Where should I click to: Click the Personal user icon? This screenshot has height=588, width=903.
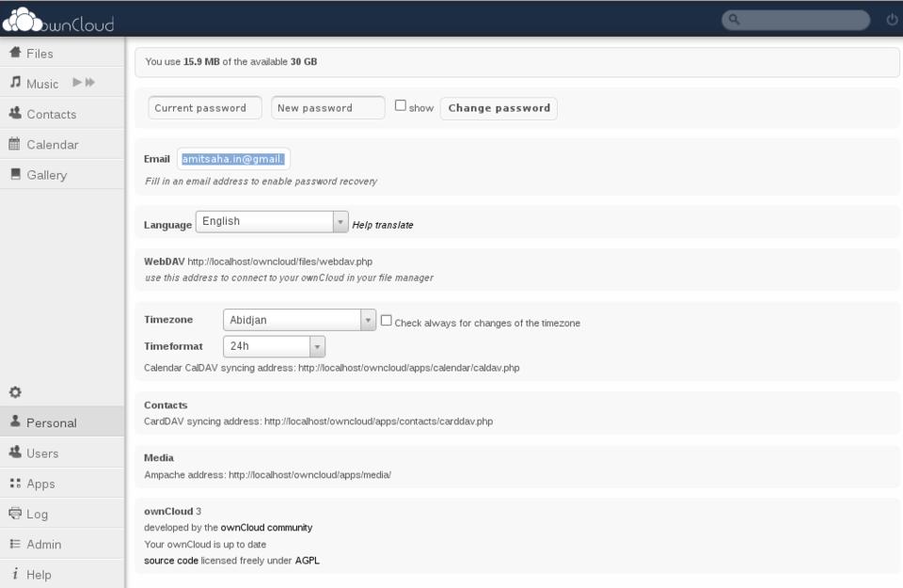coord(16,421)
